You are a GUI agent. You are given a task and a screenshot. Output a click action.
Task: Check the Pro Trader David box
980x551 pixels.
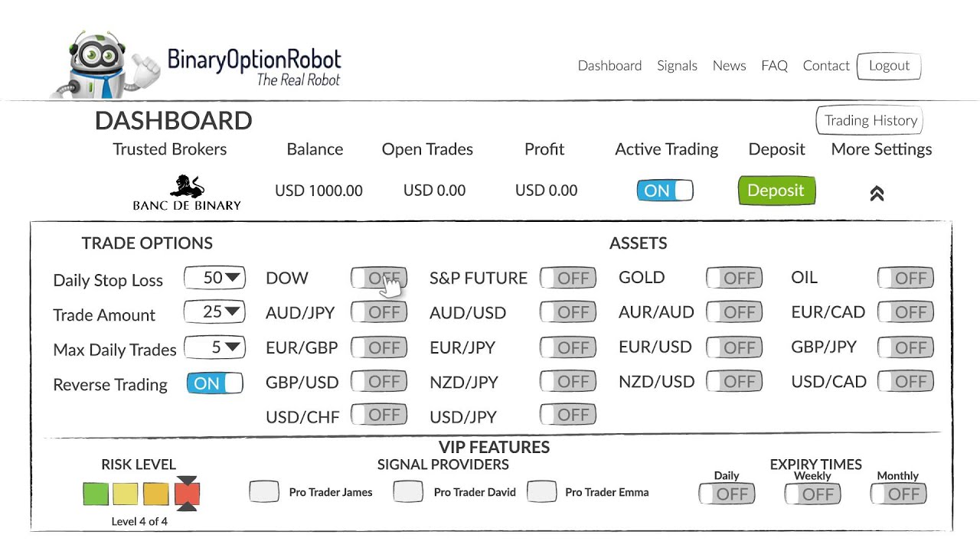point(408,491)
